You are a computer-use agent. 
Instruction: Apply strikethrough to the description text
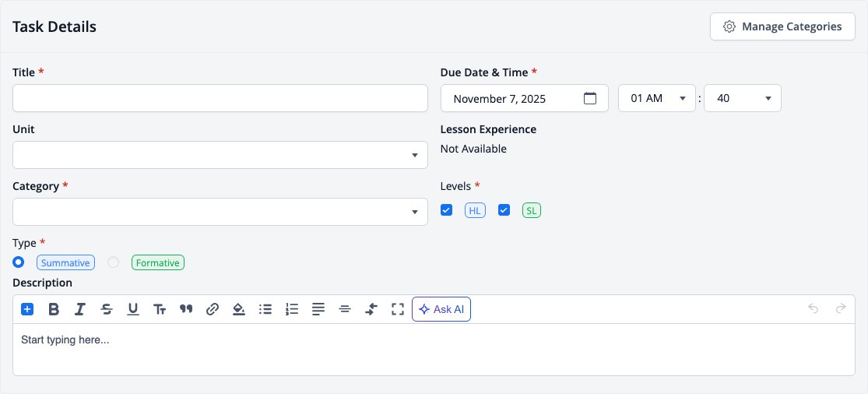tap(107, 309)
